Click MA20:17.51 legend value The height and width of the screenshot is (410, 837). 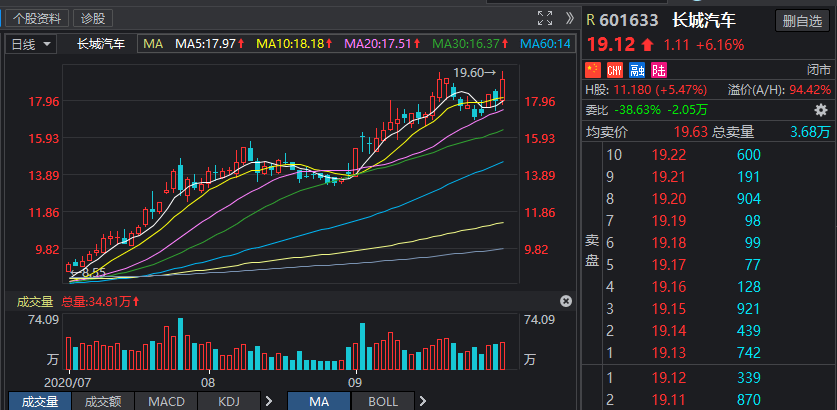coord(383,44)
